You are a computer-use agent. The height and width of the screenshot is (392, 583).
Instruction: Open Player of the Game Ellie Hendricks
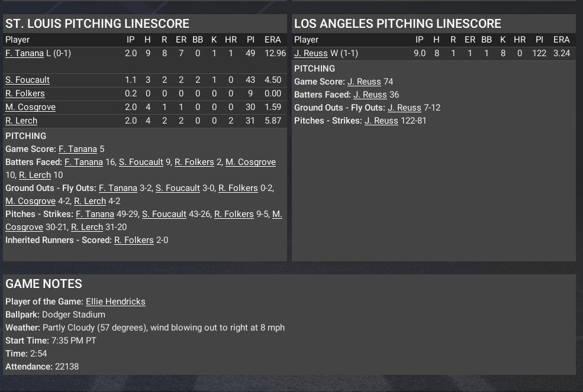115,302
